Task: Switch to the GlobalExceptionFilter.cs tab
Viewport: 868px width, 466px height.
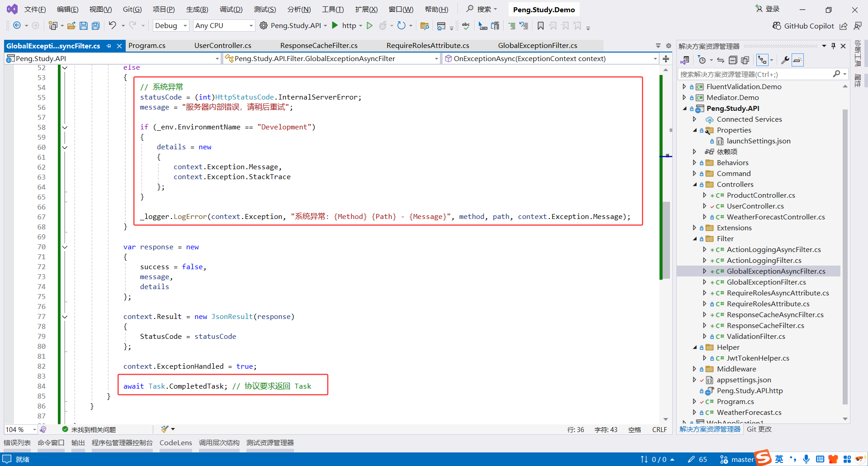Action: [x=538, y=46]
